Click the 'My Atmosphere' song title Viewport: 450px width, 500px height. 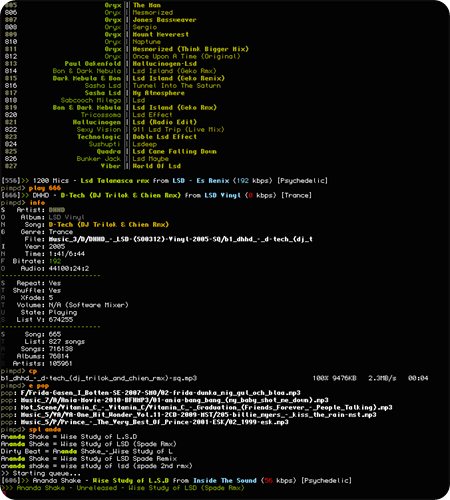click(x=159, y=93)
